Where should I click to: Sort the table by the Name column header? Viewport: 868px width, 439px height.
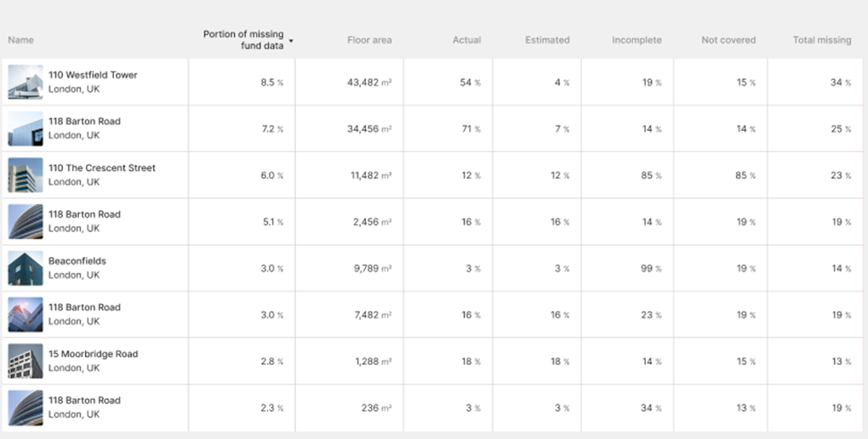click(20, 40)
